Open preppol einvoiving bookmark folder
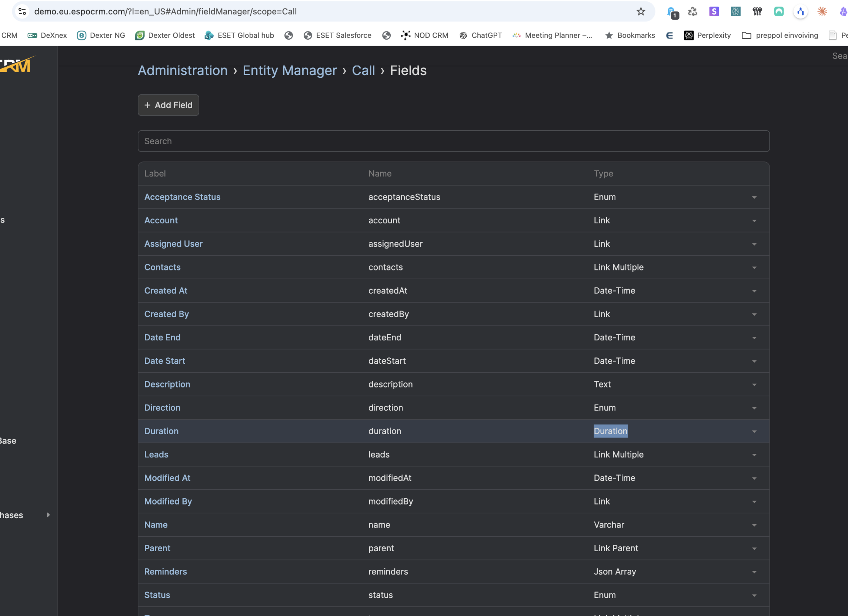This screenshot has height=616, width=848. 780,35
